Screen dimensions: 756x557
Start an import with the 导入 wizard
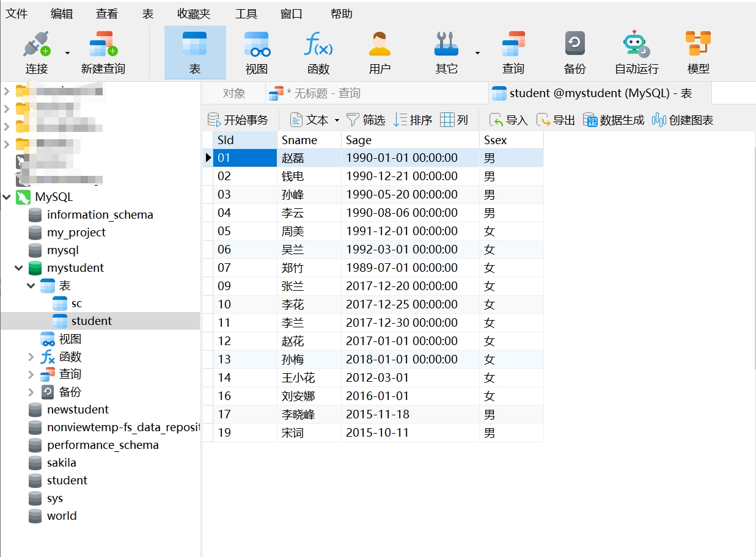[509, 120]
